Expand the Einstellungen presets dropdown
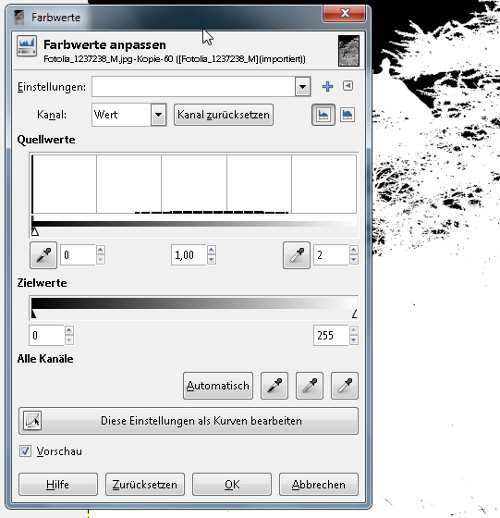 (303, 87)
